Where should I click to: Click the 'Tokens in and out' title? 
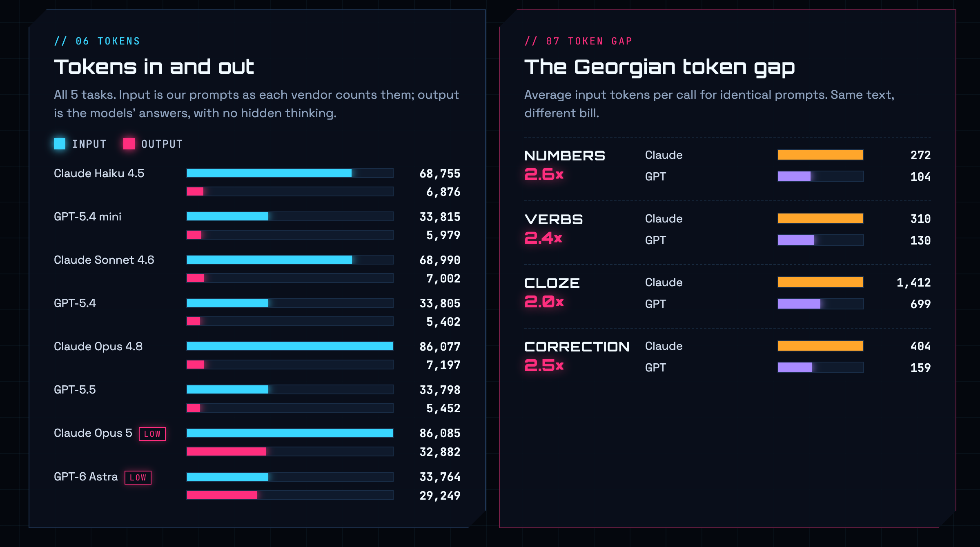pos(154,67)
